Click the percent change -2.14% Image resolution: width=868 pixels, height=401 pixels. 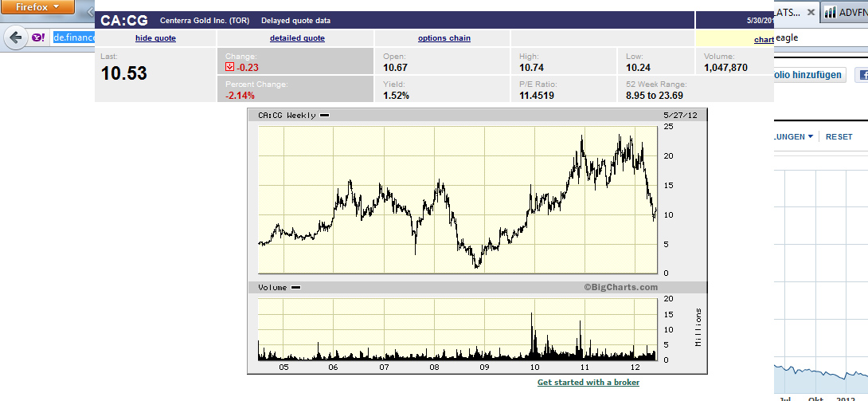(240, 95)
